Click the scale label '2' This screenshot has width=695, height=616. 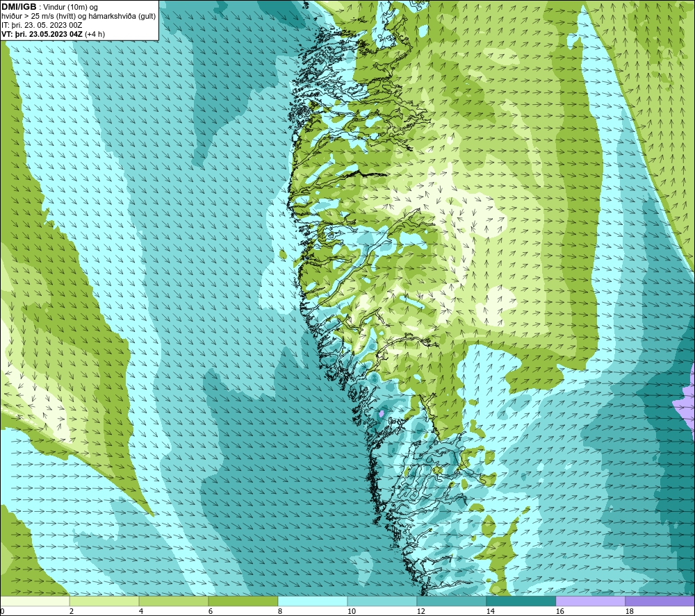pyautogui.click(x=72, y=611)
